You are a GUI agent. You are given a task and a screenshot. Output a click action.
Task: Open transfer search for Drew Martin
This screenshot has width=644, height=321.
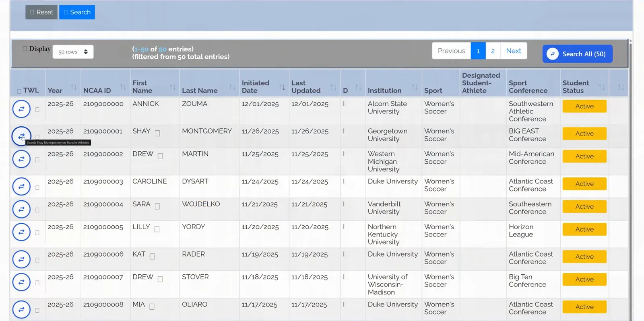tap(21, 159)
